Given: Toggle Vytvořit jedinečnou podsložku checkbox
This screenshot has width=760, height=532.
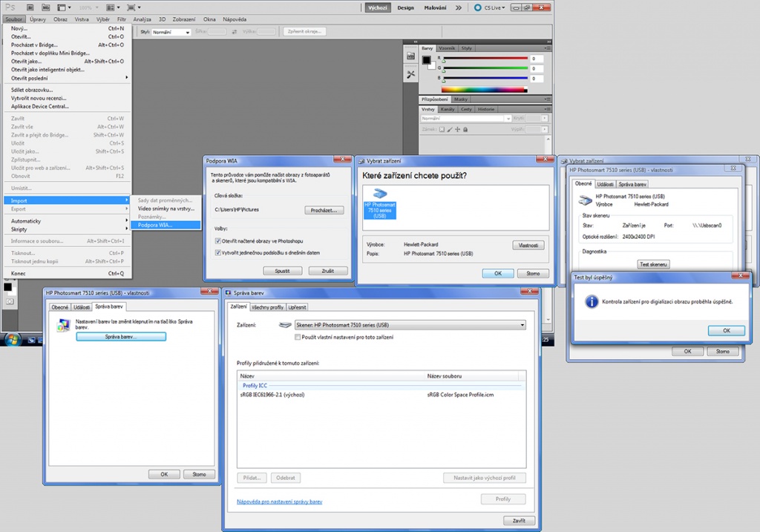Looking at the screenshot, I should pos(218,252).
